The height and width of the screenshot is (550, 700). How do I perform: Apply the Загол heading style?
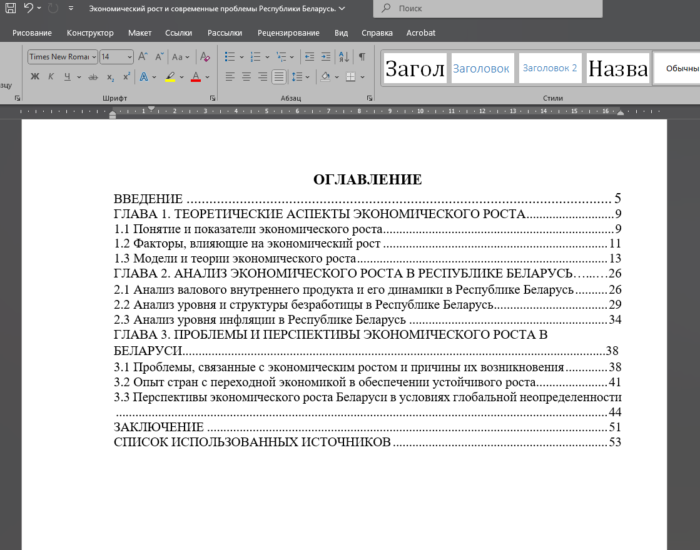415,68
